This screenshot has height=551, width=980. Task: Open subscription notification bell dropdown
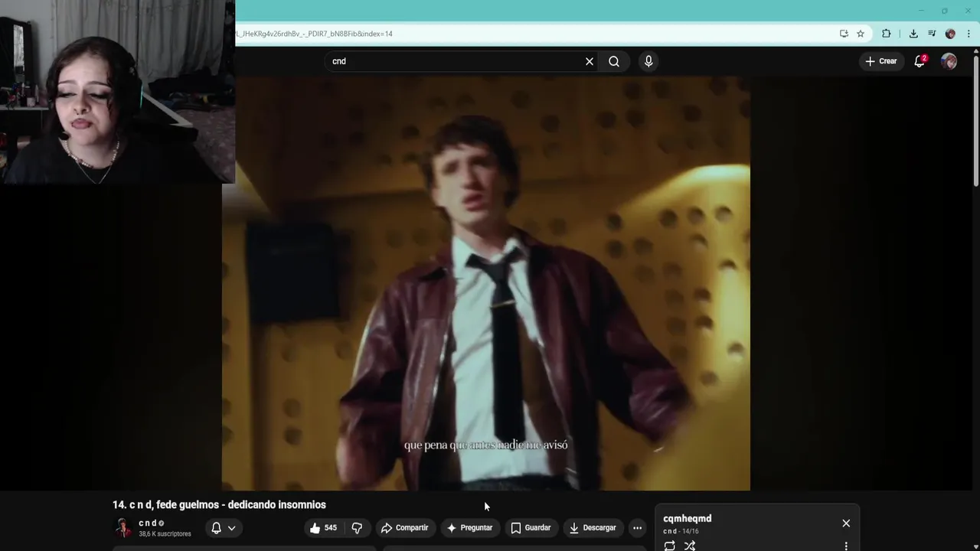(x=224, y=527)
